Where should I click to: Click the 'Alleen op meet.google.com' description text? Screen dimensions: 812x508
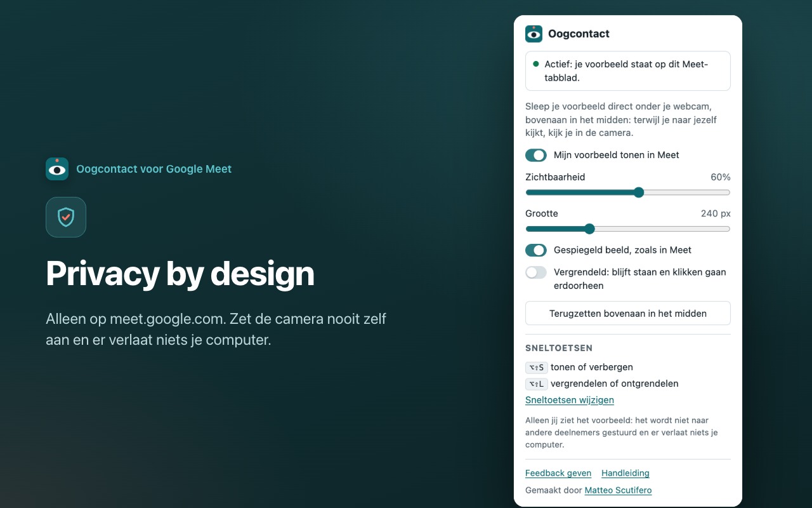[x=216, y=329]
